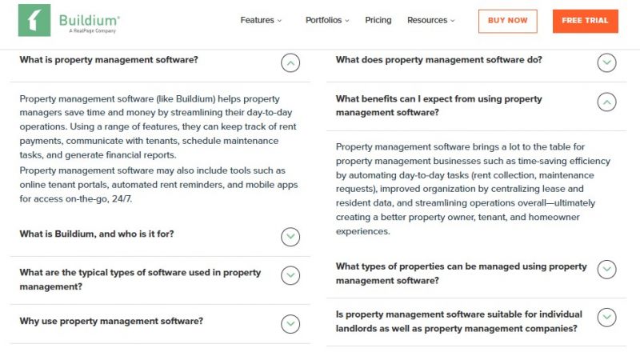Expand 'typical types of software' chevron icon

pyautogui.click(x=290, y=275)
